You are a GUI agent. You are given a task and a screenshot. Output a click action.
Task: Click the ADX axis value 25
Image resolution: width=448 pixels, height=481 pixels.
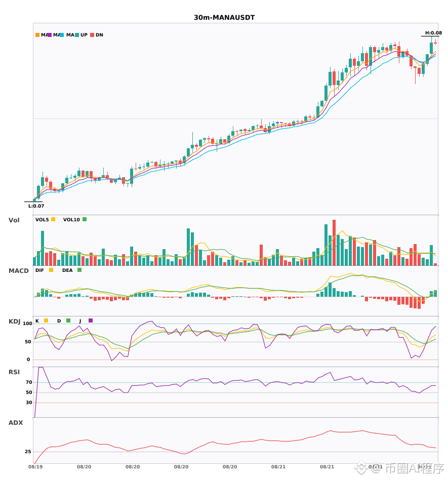click(x=28, y=452)
